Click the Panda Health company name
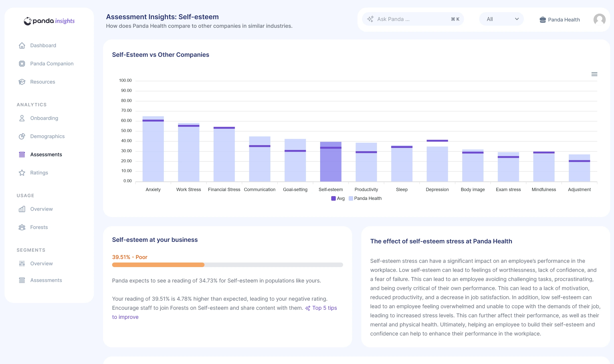This screenshot has width=614, height=364. tap(564, 20)
